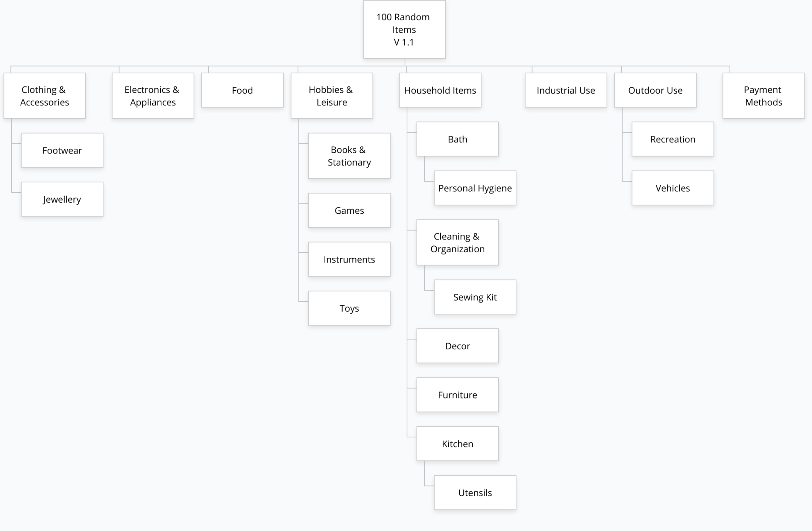This screenshot has height=531, width=812.
Task: Select the Vehicles node
Action: (672, 188)
